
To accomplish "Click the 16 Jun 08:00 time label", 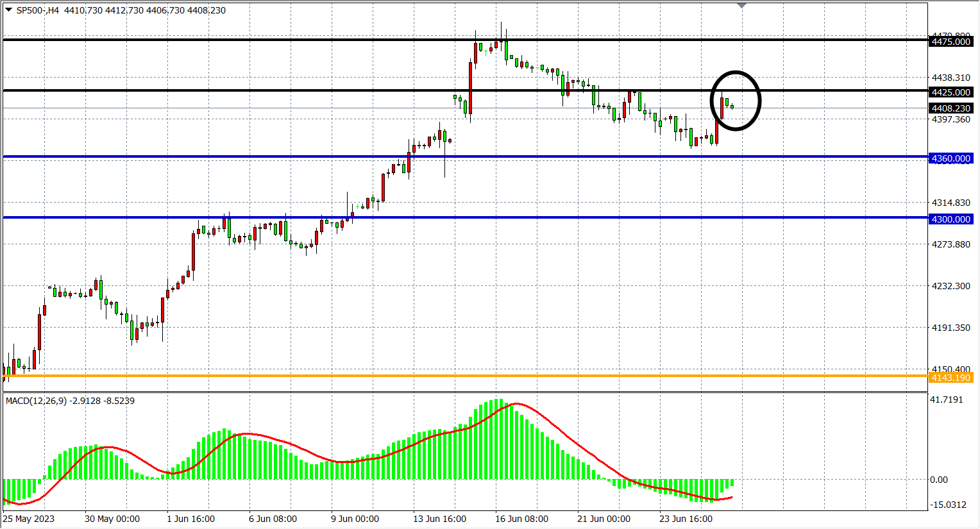I will 521,519.
